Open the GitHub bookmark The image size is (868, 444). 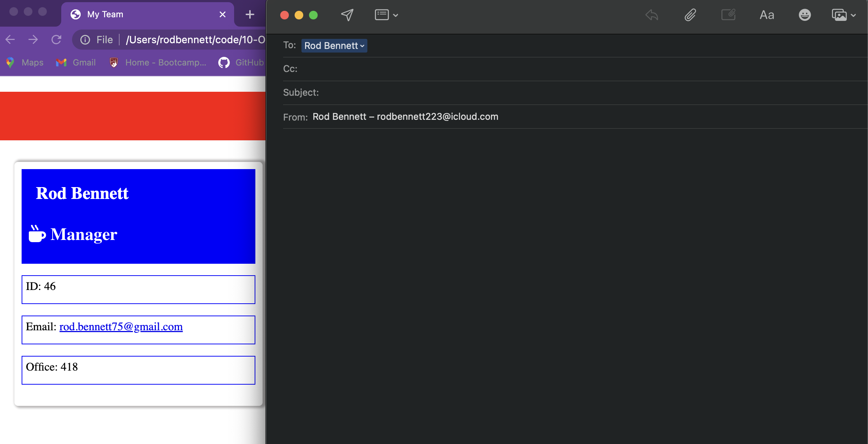click(241, 62)
